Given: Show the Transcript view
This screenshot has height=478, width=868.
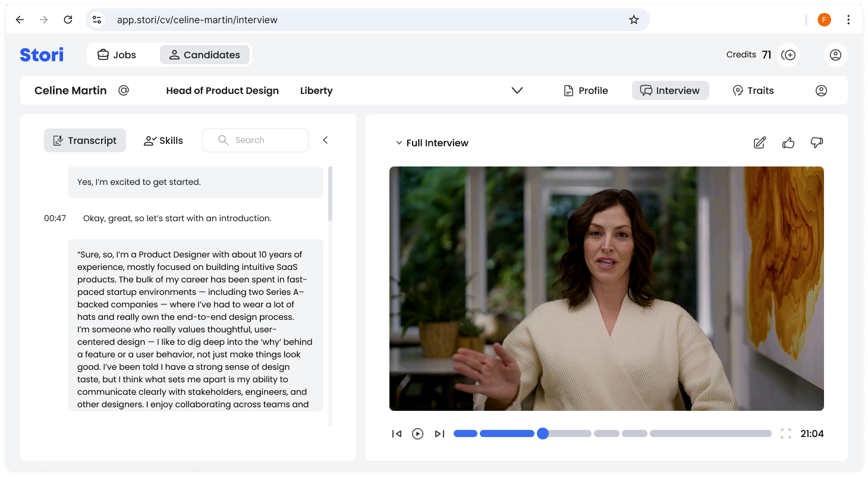Looking at the screenshot, I should (85, 140).
